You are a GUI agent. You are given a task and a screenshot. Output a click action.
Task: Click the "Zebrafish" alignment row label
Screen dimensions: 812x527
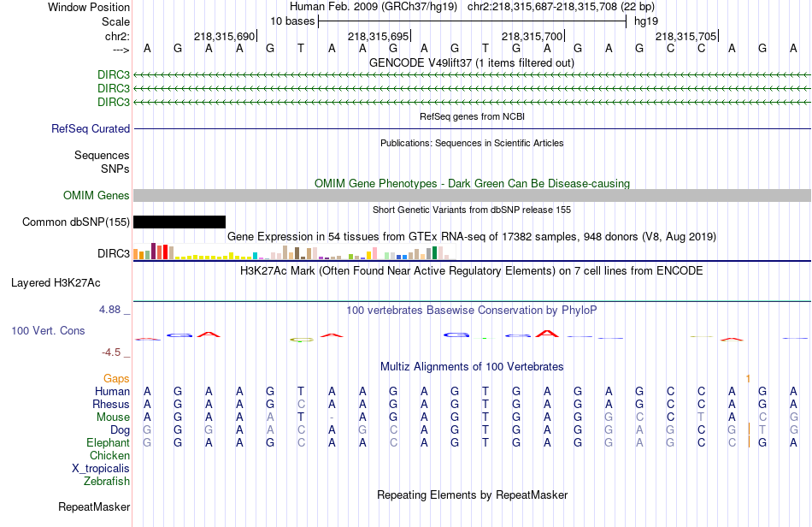107,482
